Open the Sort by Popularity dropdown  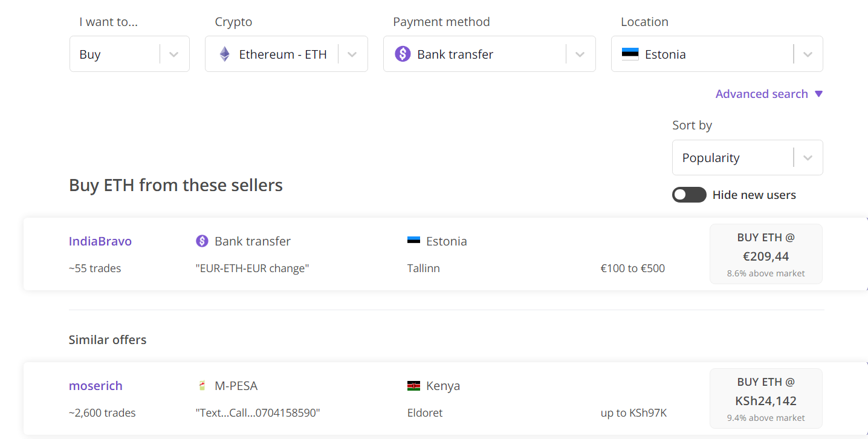tap(747, 158)
